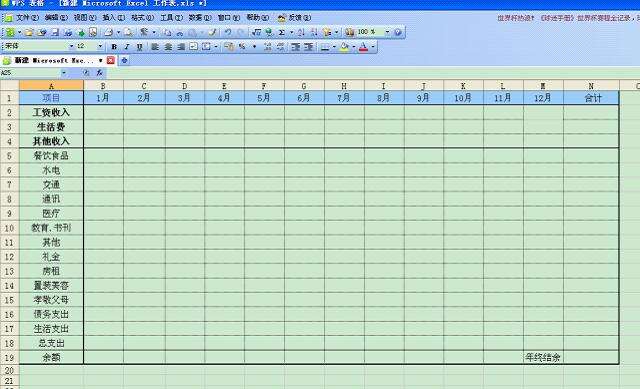
Task: Toggle Align Left
Action: click(155, 47)
